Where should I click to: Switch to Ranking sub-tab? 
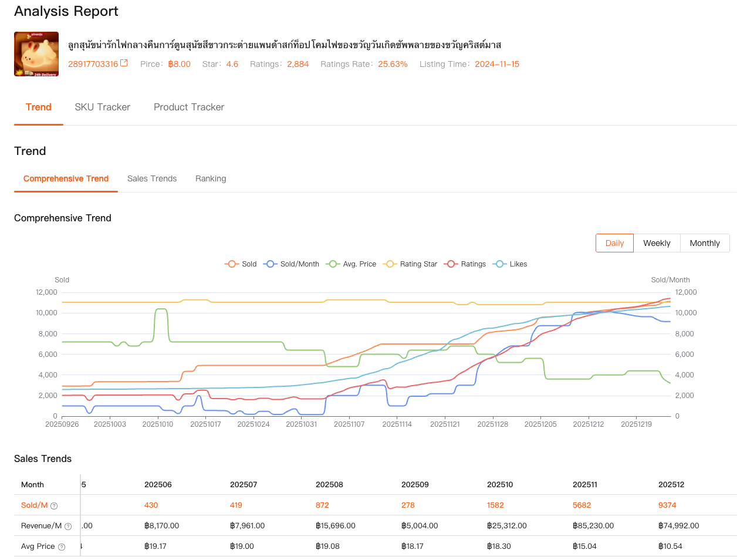click(211, 178)
